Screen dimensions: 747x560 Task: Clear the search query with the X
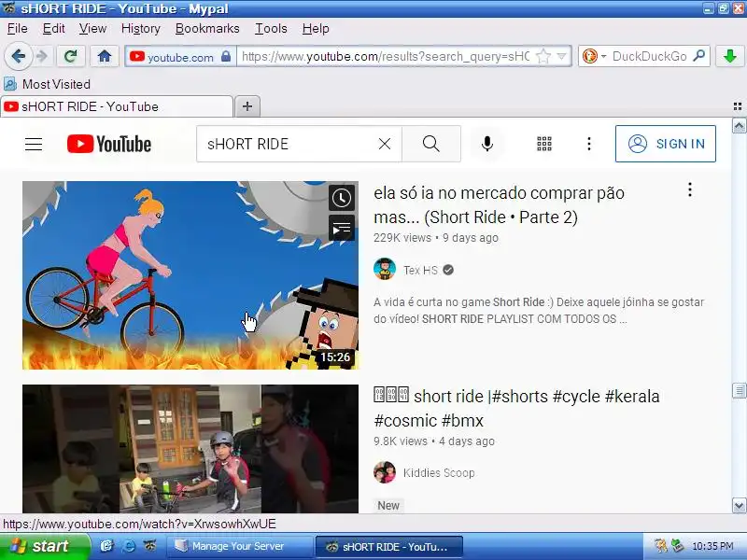[385, 144]
